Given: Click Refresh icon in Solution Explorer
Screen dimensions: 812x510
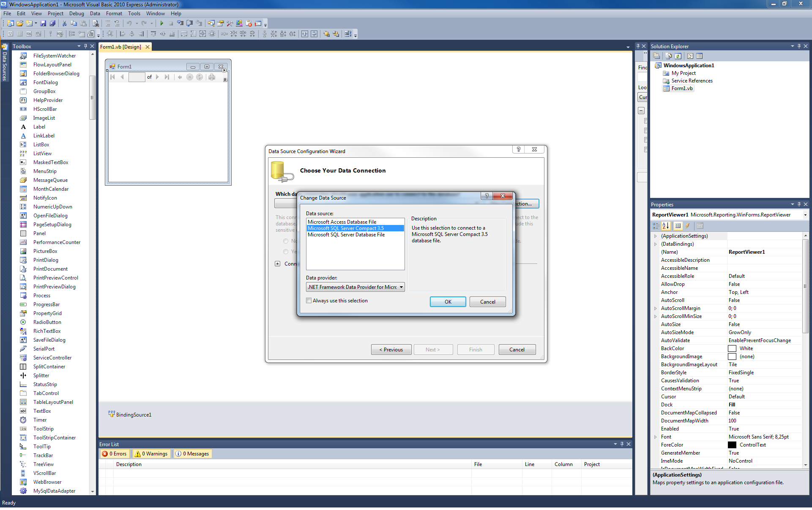Looking at the screenshot, I should pos(678,56).
